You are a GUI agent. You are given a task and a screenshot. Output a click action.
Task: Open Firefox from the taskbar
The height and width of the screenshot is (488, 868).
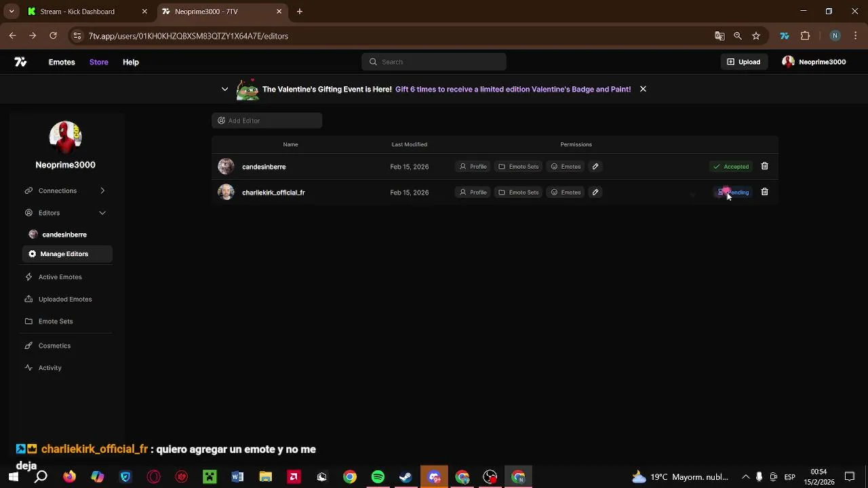pyautogui.click(x=69, y=477)
